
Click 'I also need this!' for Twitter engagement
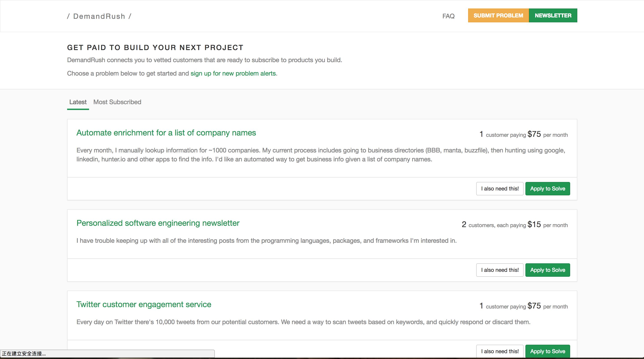[499, 351]
